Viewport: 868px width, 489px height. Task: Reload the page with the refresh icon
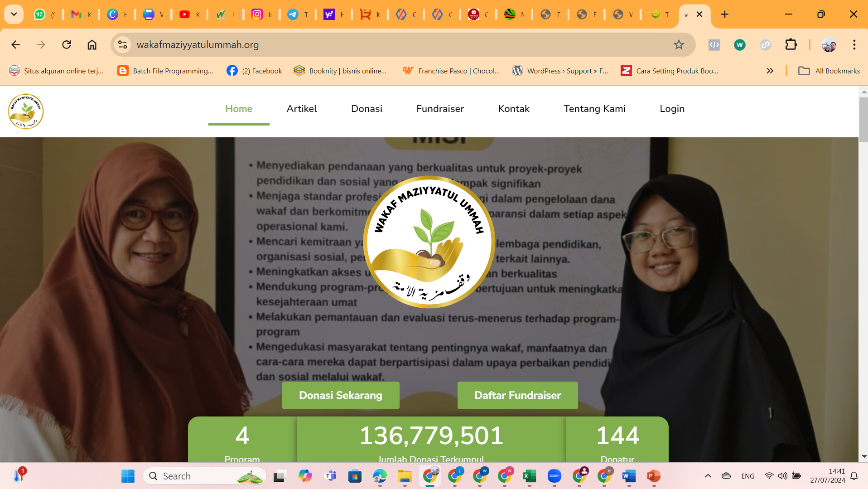[x=67, y=44]
